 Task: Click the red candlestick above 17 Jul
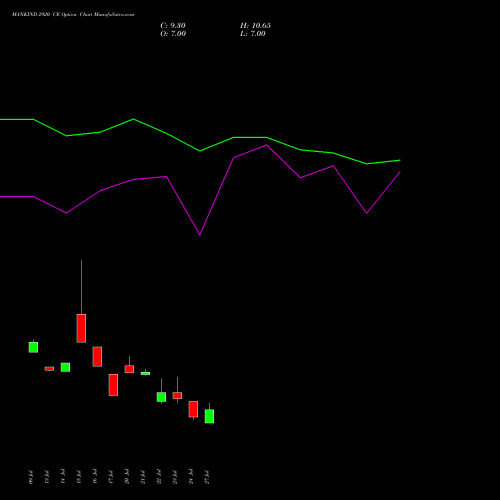tap(113, 385)
